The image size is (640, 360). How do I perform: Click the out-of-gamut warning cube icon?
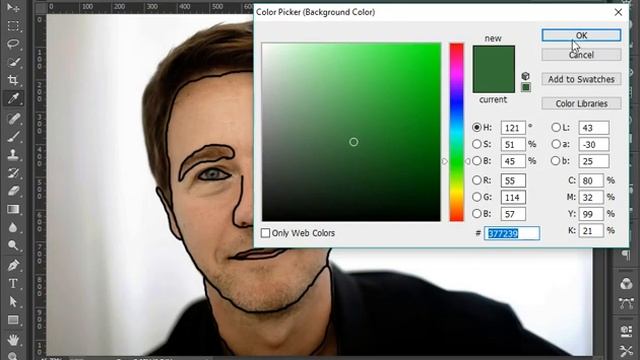click(526, 76)
